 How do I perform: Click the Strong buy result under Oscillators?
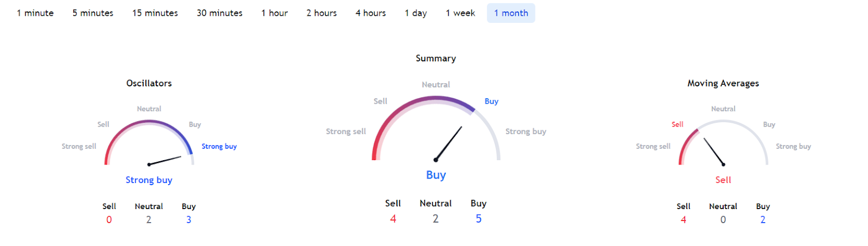click(x=149, y=180)
